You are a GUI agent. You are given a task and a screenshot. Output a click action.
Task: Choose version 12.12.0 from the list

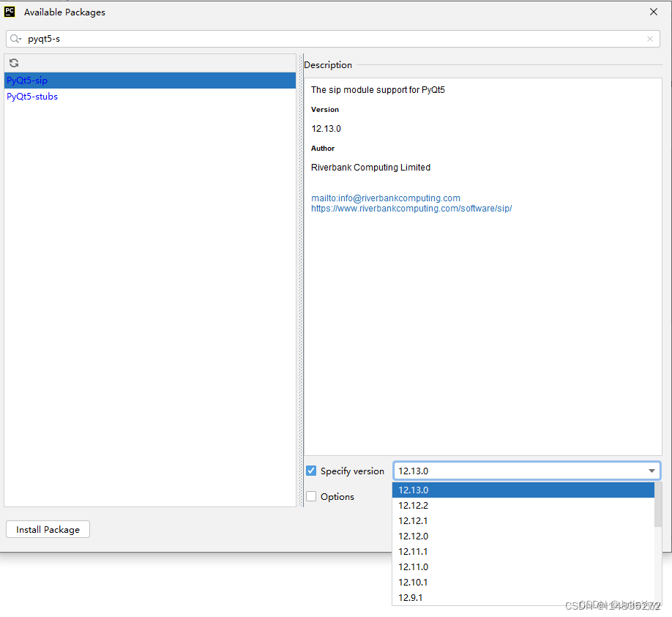(523, 536)
